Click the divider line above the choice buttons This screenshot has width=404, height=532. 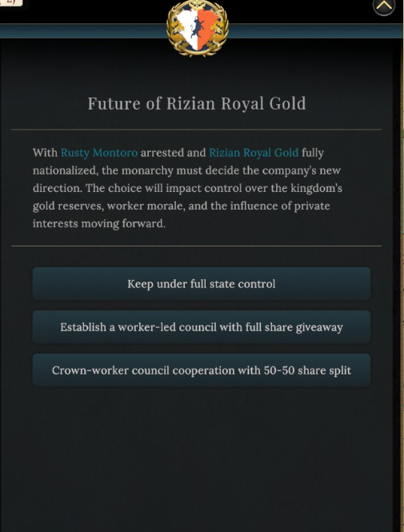click(197, 246)
